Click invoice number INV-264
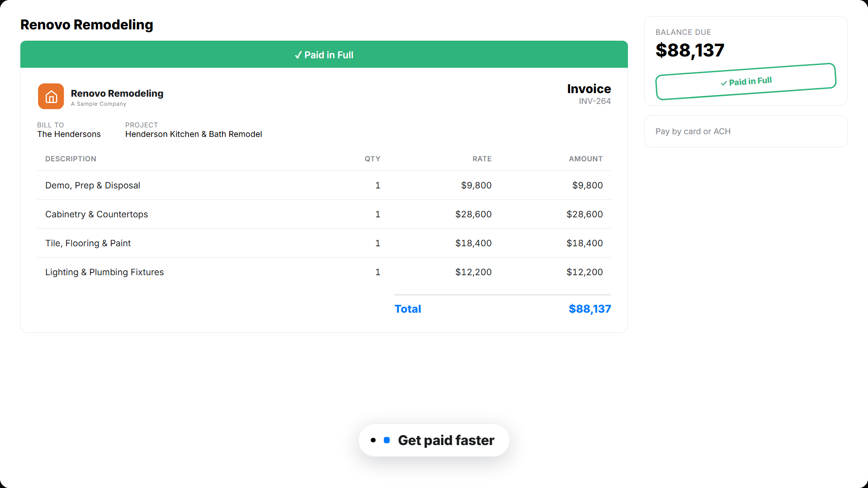Viewport: 868px width, 488px height. pyautogui.click(x=595, y=101)
